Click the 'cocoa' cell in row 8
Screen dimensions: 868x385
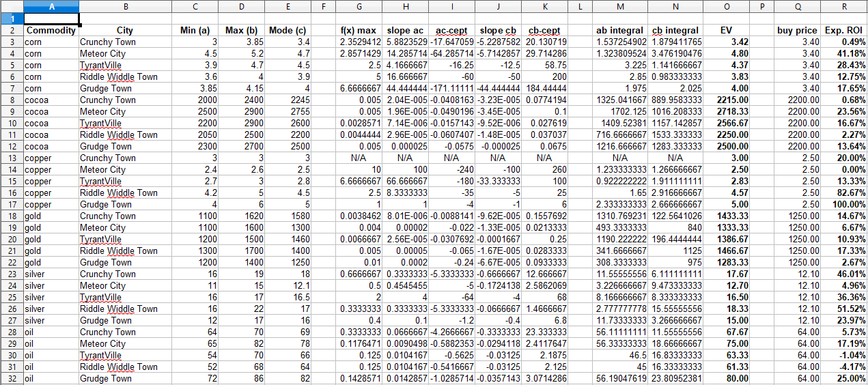[52, 100]
